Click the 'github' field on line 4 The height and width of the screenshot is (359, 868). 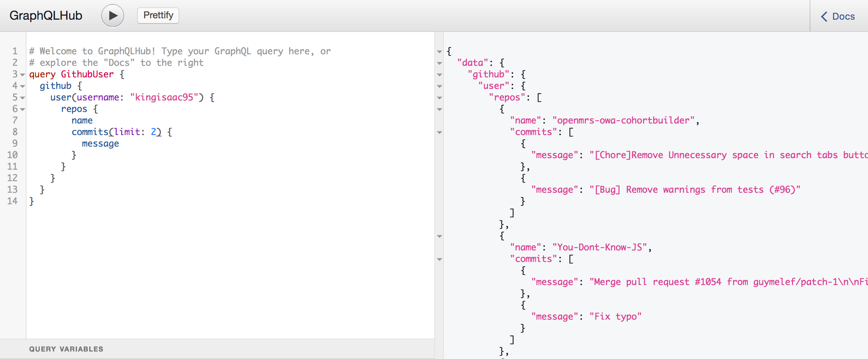coord(56,86)
